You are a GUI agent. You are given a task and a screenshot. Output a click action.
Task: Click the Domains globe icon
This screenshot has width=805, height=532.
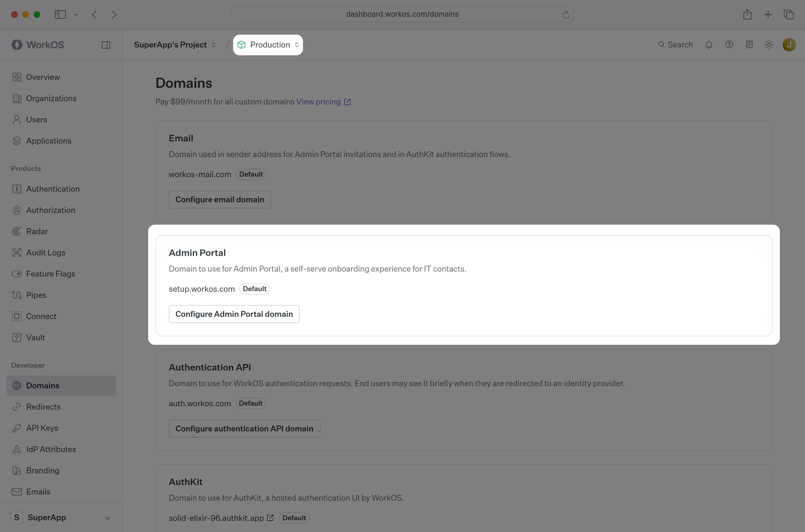coord(16,385)
